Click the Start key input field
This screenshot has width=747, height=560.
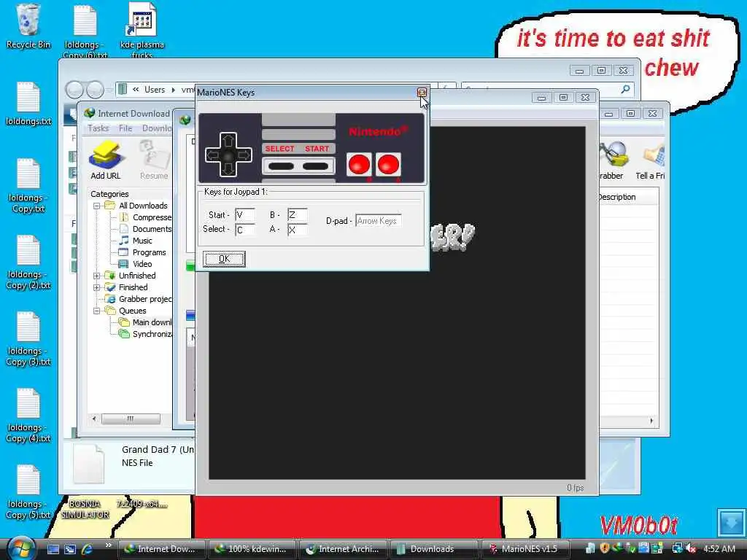click(x=245, y=215)
